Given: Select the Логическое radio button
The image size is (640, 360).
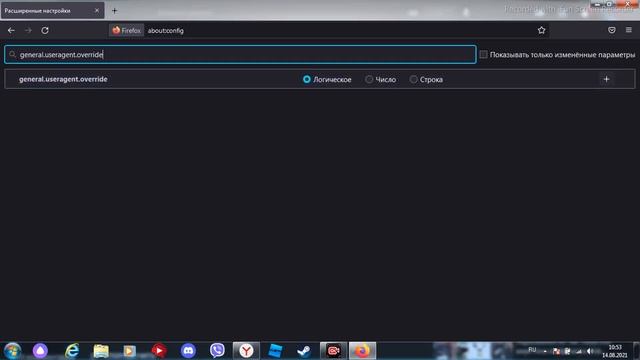Looking at the screenshot, I should [x=307, y=79].
